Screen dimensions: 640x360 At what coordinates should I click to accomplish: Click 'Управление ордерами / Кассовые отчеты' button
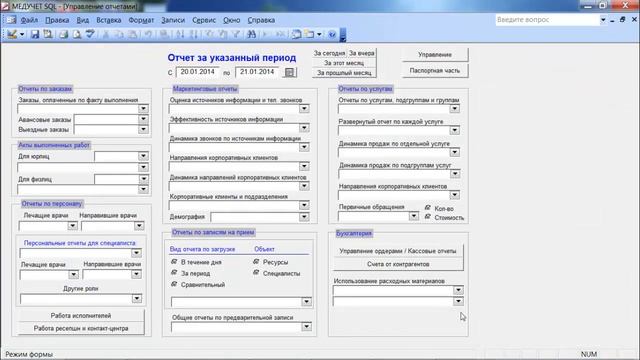click(398, 251)
